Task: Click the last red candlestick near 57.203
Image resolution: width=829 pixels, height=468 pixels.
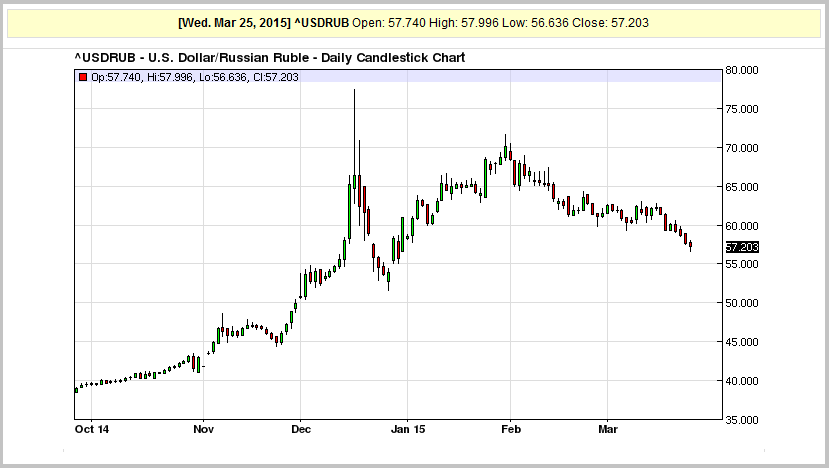Action: click(690, 245)
